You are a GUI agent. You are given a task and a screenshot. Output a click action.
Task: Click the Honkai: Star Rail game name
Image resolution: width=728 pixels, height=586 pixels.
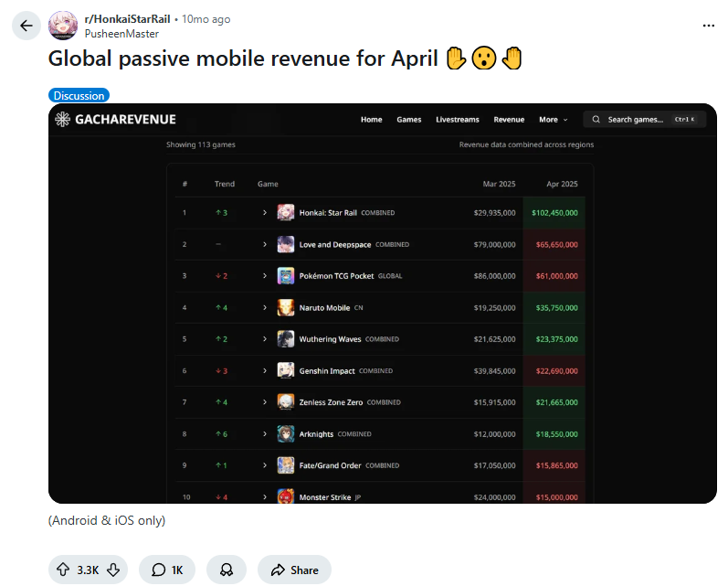click(x=328, y=213)
